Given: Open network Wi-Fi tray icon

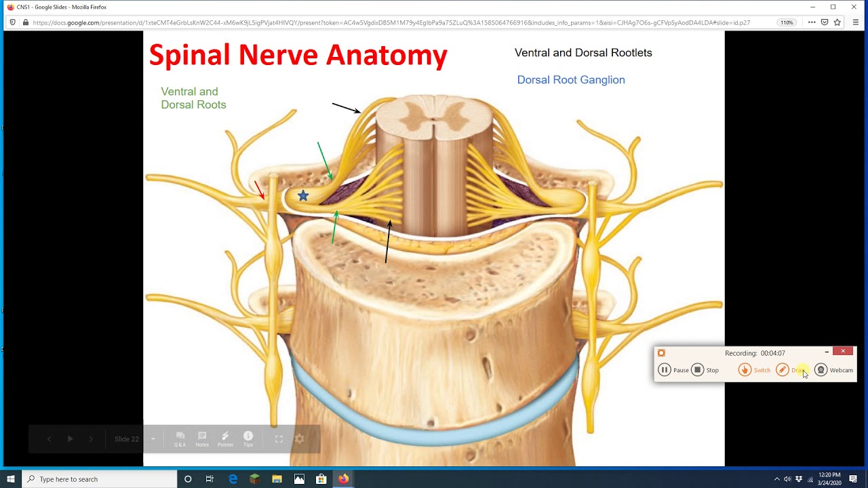Looking at the screenshot, I should tap(810, 479).
